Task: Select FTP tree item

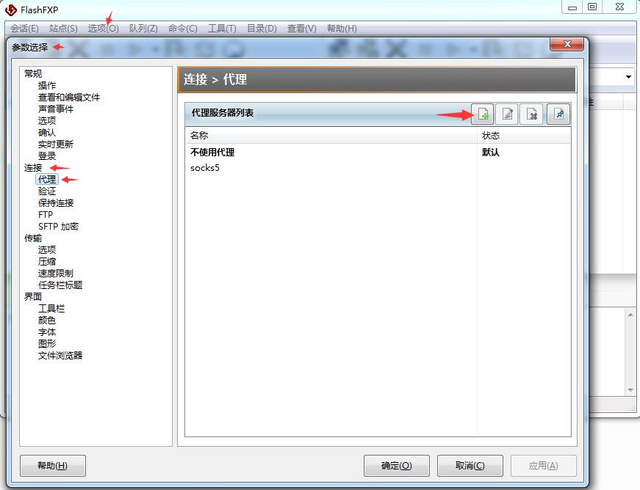Action: (x=46, y=215)
